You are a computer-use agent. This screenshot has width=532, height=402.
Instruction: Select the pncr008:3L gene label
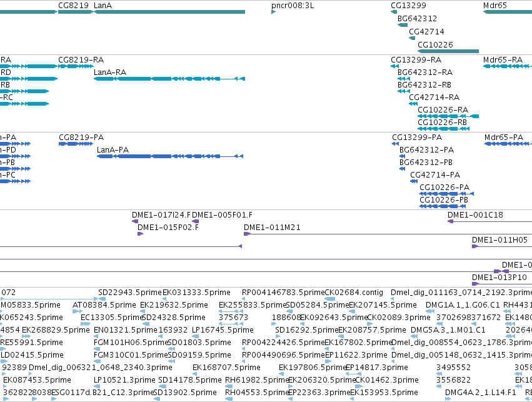[x=293, y=6]
